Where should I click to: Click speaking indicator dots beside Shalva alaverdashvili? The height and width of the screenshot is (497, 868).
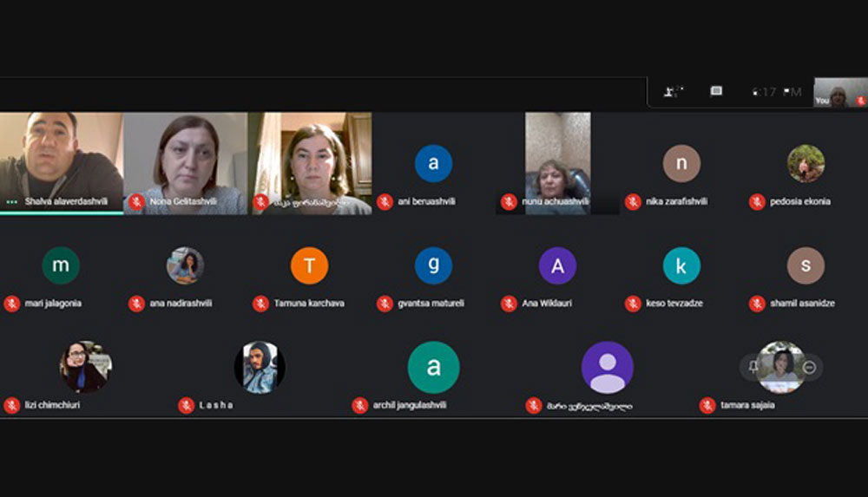click(12, 202)
